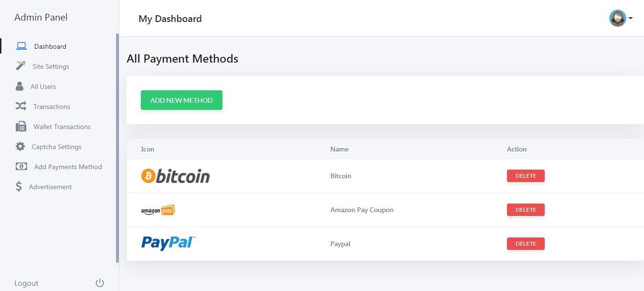Click the Captcha Settings gear icon
This screenshot has width=644, height=291.
click(20, 147)
